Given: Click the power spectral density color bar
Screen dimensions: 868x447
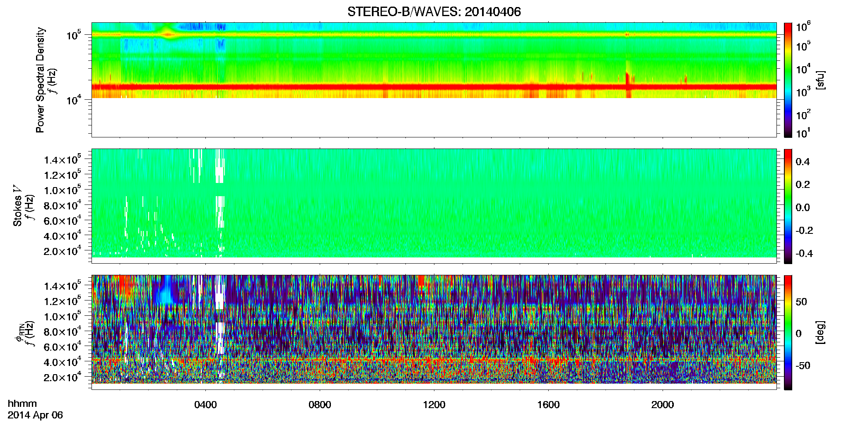Looking at the screenshot, I should (788, 80).
